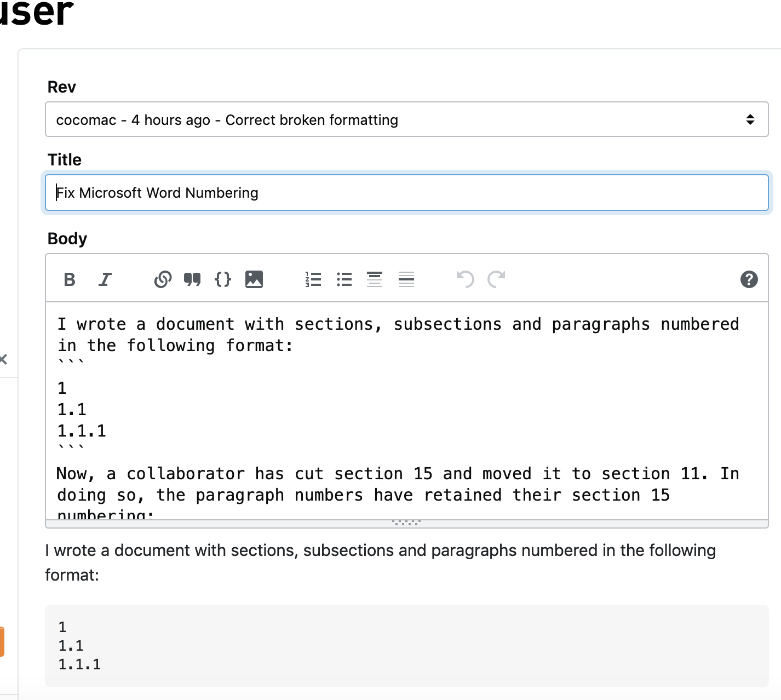Viewport: 781px width, 700px height.
Task: Insert a horizontal rule
Action: (406, 279)
